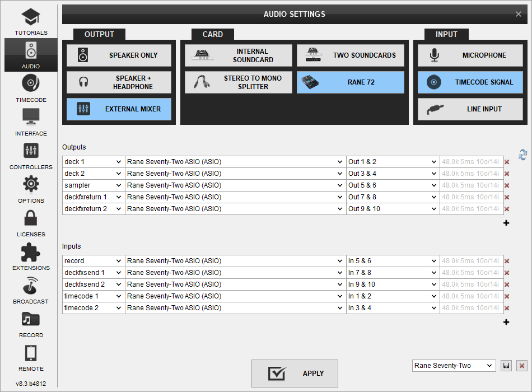Go to the Broadcast settings page
The image size is (532, 392).
click(x=31, y=290)
